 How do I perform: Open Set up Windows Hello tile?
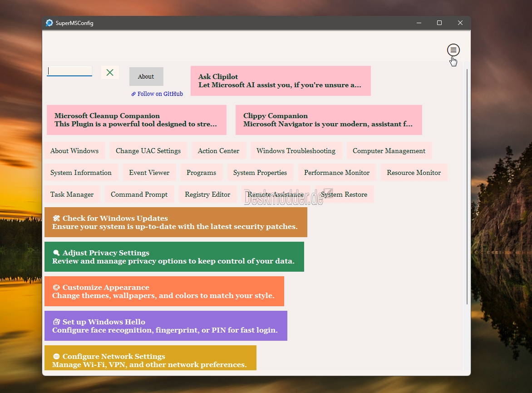point(166,326)
